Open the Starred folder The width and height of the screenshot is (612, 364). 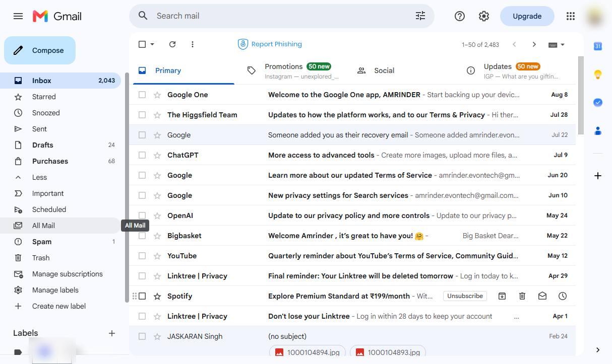(60, 97)
